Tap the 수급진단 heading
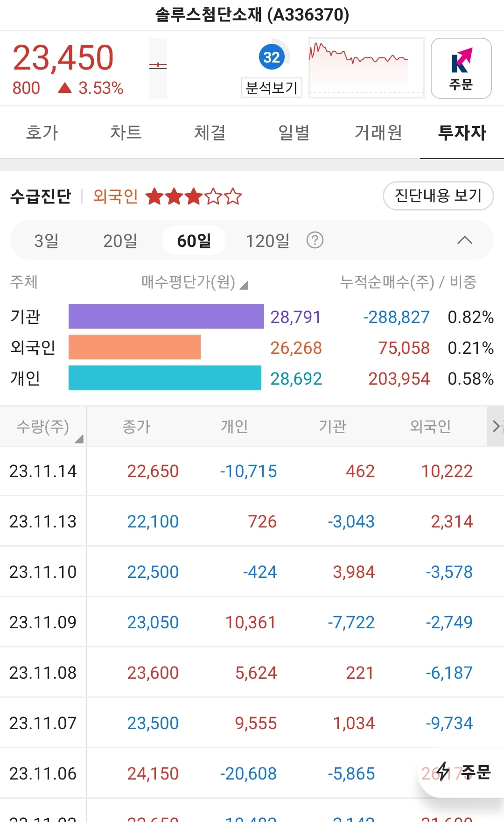 pyautogui.click(x=41, y=197)
